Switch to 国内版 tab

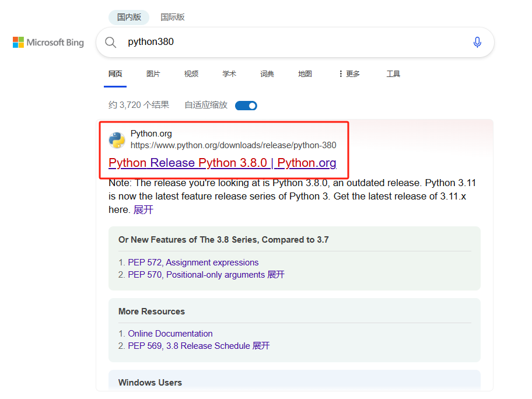coord(129,17)
